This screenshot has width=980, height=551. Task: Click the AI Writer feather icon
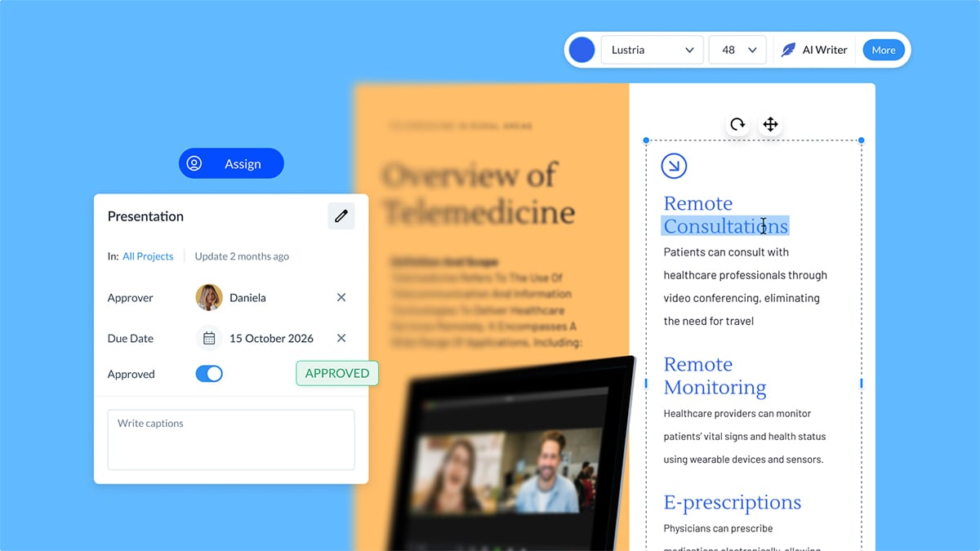coord(788,50)
